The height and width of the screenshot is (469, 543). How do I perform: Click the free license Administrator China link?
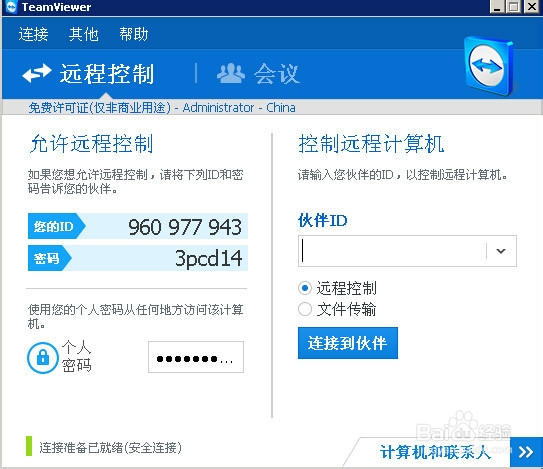162,108
